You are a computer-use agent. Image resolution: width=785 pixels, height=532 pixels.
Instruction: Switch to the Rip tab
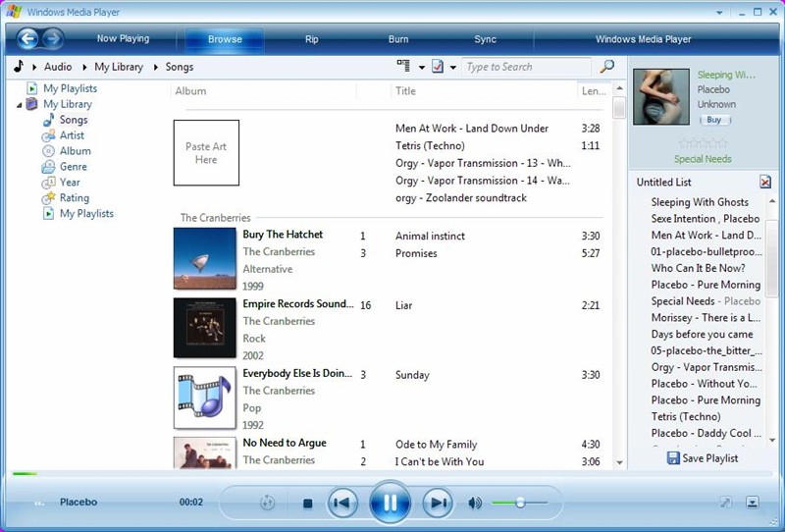pos(312,39)
